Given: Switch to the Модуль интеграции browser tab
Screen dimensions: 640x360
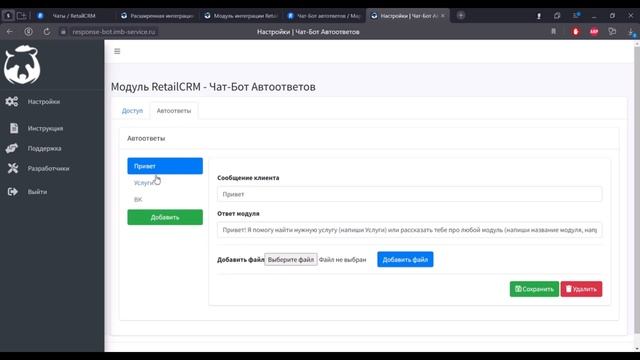Looking at the screenshot, I should click(241, 16).
